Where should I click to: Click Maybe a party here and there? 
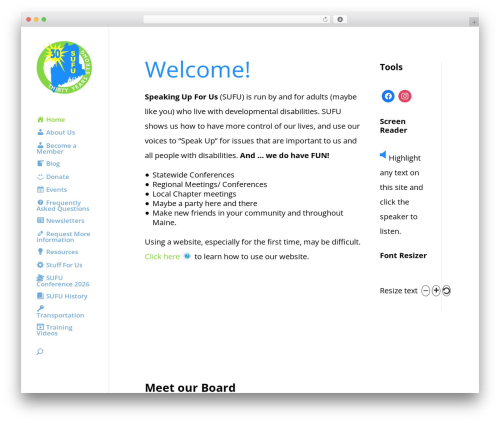coord(205,203)
